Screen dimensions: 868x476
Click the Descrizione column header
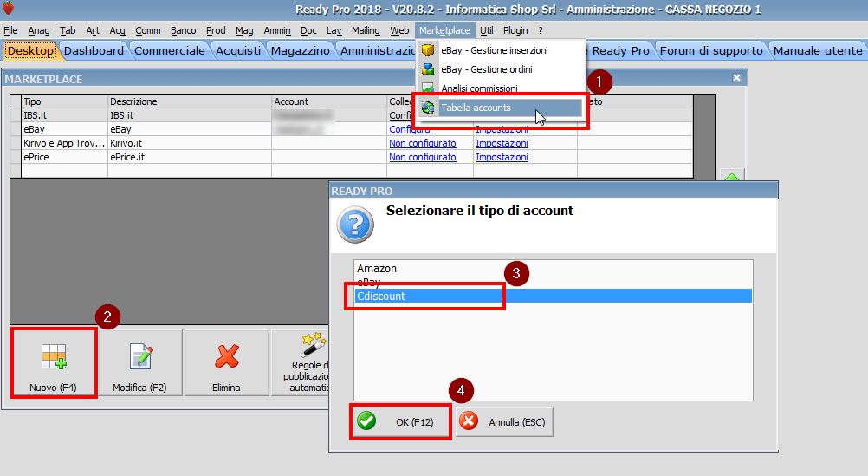coord(190,101)
